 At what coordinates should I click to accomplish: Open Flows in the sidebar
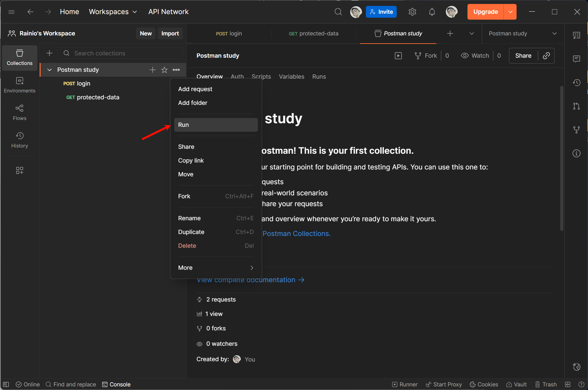(x=20, y=113)
